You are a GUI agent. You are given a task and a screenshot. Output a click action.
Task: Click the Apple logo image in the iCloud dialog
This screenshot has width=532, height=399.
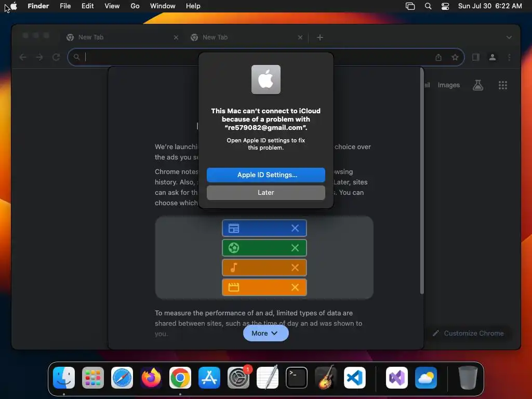[265, 79]
